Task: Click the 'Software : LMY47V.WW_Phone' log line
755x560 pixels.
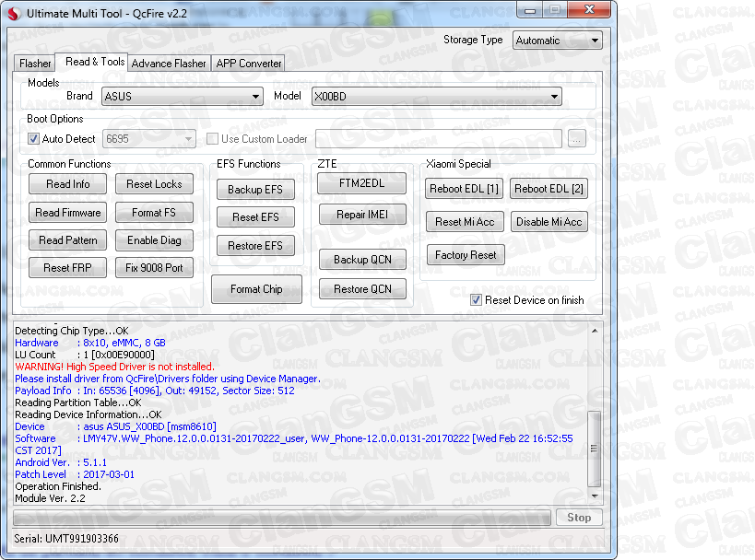Action: 294,445
